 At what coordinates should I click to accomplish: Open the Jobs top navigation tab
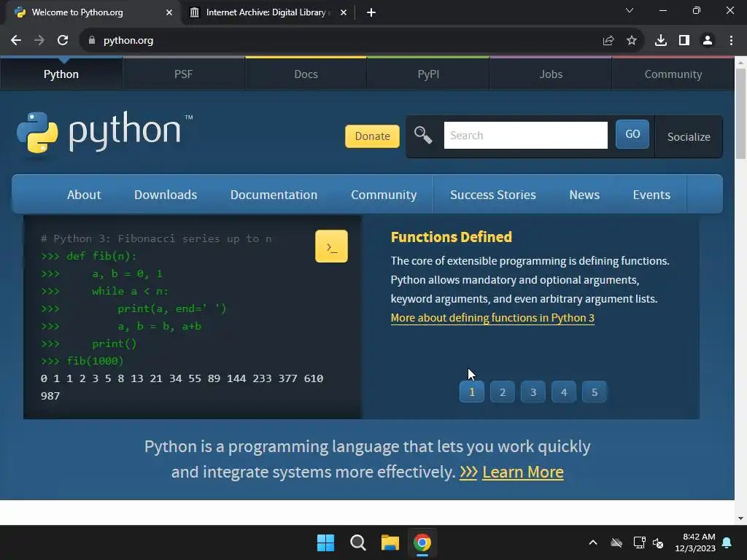551,74
